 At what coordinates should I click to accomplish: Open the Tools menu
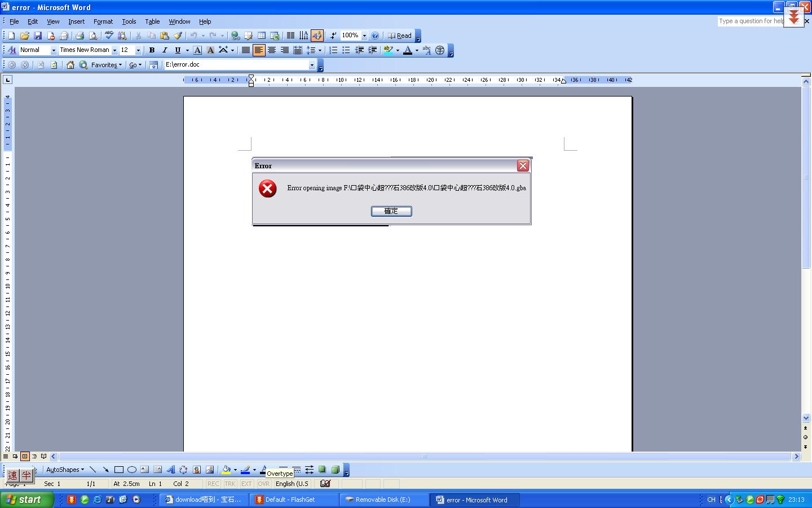(129, 21)
